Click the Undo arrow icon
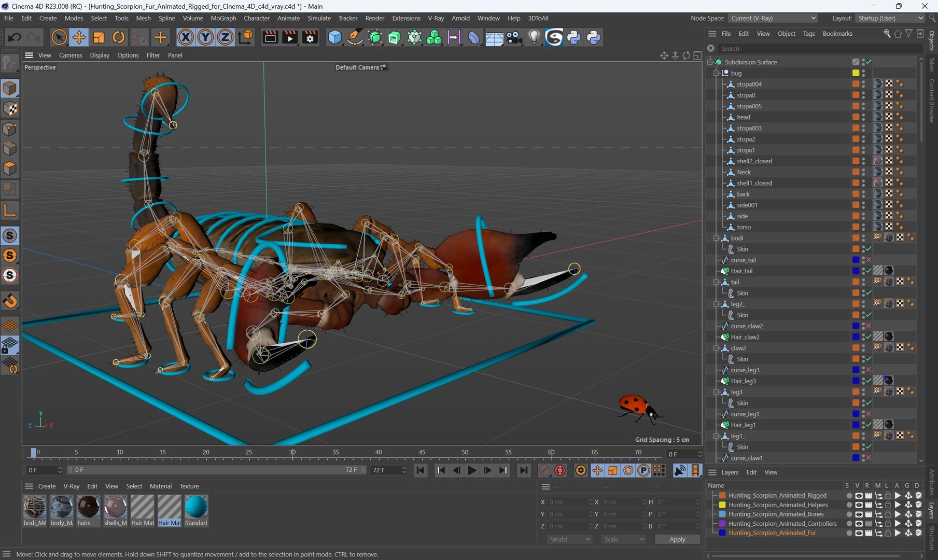Viewport: 938px width, 560px height. pos(15,37)
